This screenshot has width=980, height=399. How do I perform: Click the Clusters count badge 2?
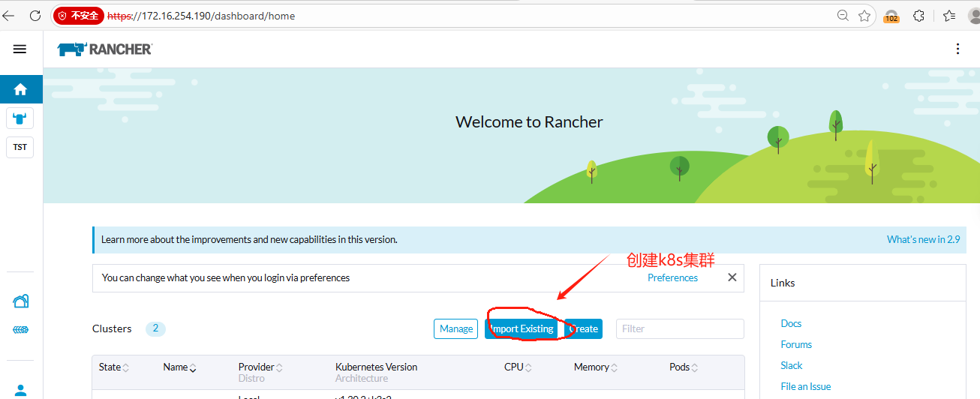point(155,328)
